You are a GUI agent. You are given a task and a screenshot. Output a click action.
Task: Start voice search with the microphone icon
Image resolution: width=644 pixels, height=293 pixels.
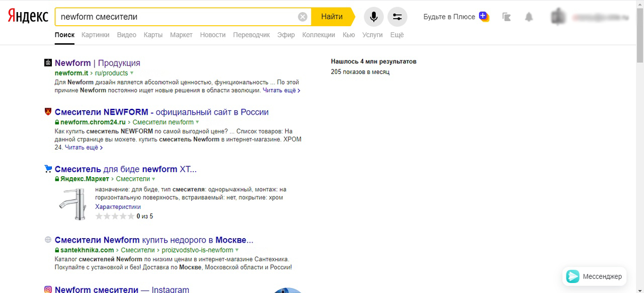[x=373, y=17]
